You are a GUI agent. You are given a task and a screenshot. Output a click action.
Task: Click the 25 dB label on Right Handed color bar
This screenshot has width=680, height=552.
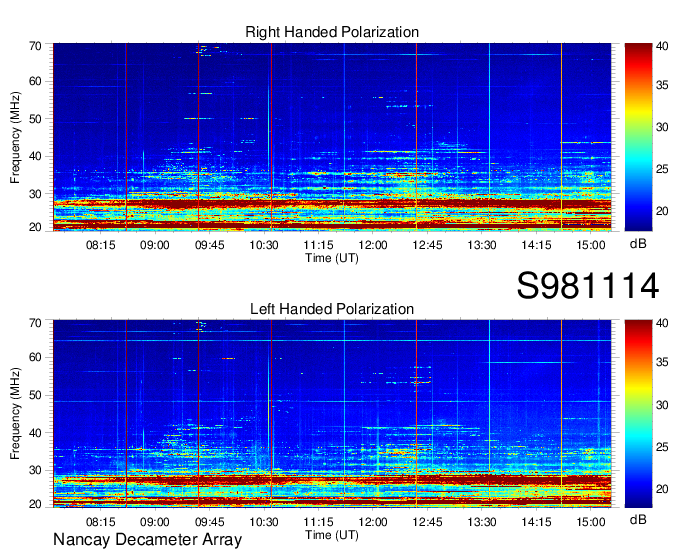(662, 169)
